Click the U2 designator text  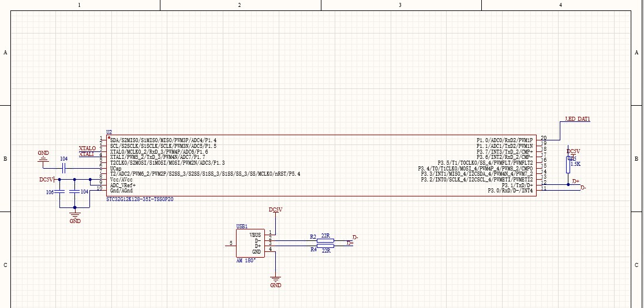tap(109, 133)
